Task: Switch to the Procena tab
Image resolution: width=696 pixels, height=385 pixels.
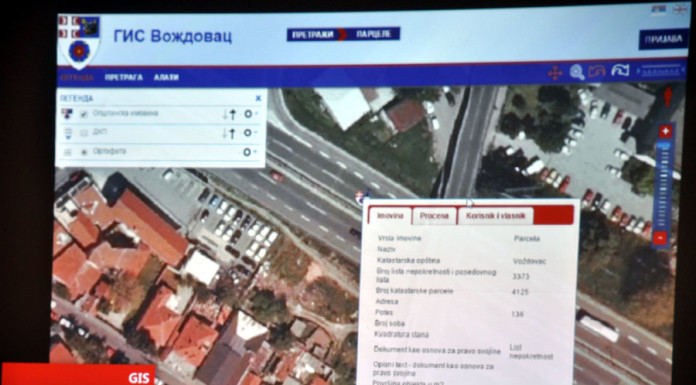Action: point(434,216)
